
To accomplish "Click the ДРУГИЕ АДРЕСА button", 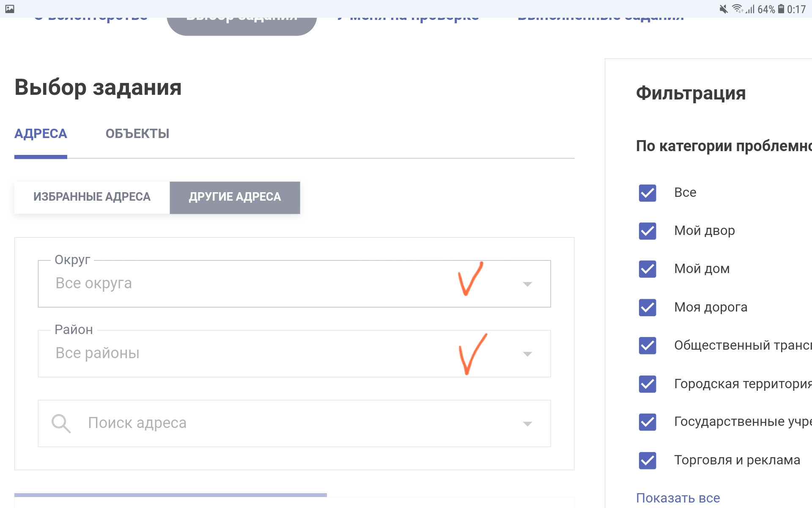I will [235, 197].
